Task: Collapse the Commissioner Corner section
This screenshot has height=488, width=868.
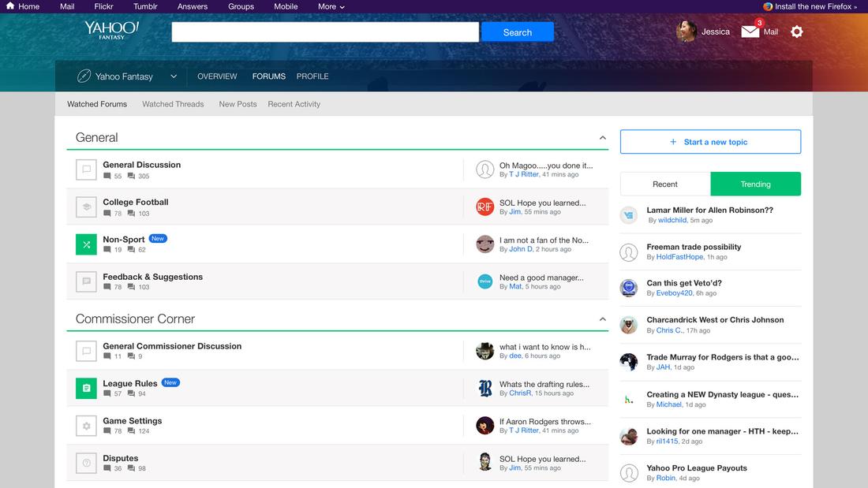Action: (x=603, y=319)
